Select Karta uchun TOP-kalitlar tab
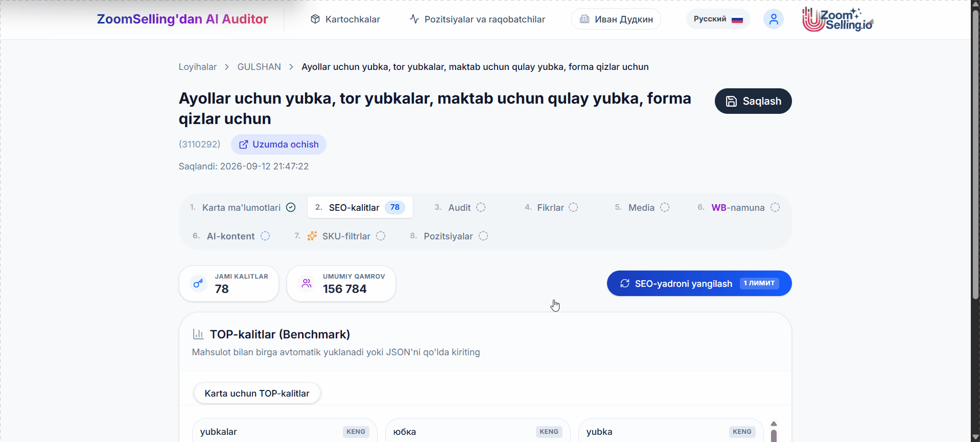Viewport: 980px width, 442px height. click(x=257, y=394)
